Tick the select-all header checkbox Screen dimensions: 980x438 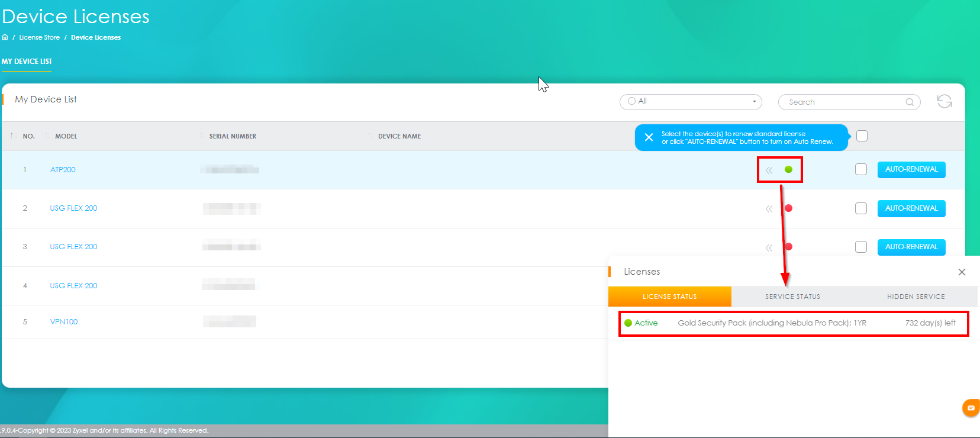point(862,136)
